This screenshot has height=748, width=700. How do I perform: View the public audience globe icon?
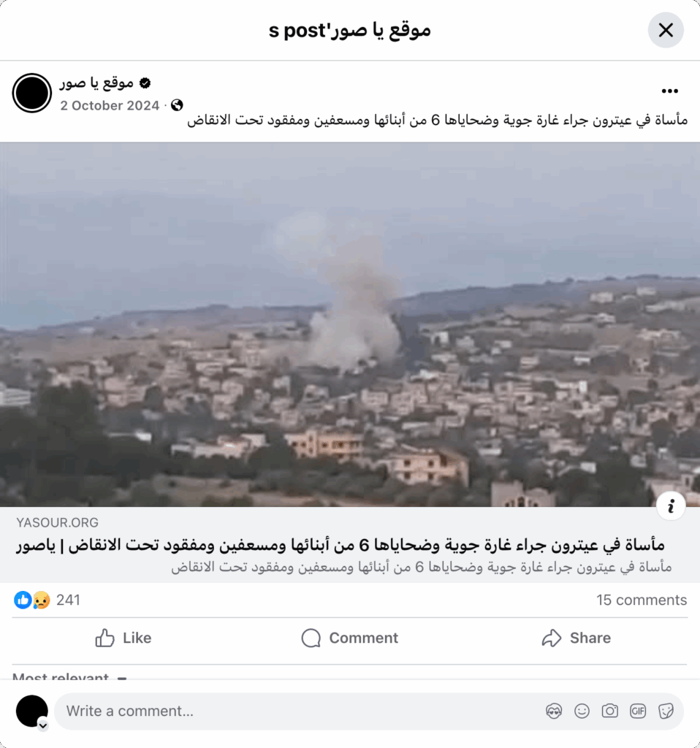[177, 105]
